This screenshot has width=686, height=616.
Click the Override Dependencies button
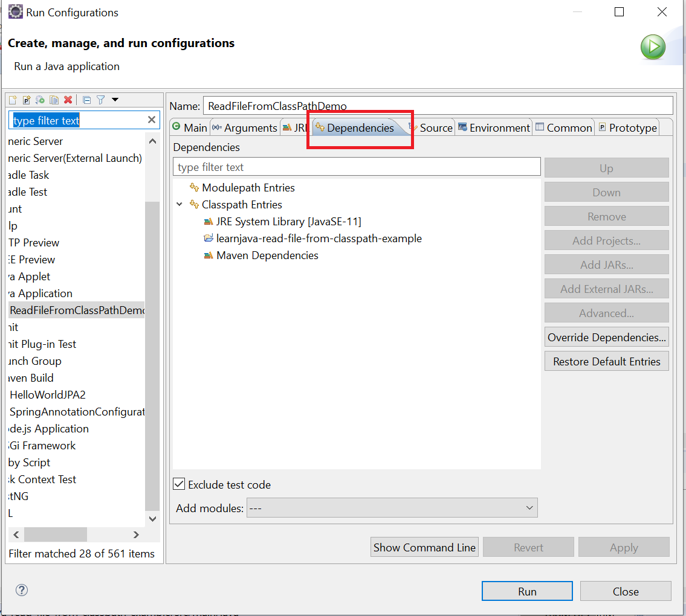click(x=606, y=338)
